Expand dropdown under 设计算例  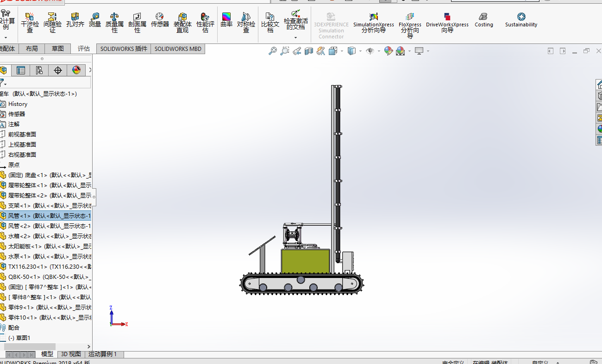pos(6,37)
